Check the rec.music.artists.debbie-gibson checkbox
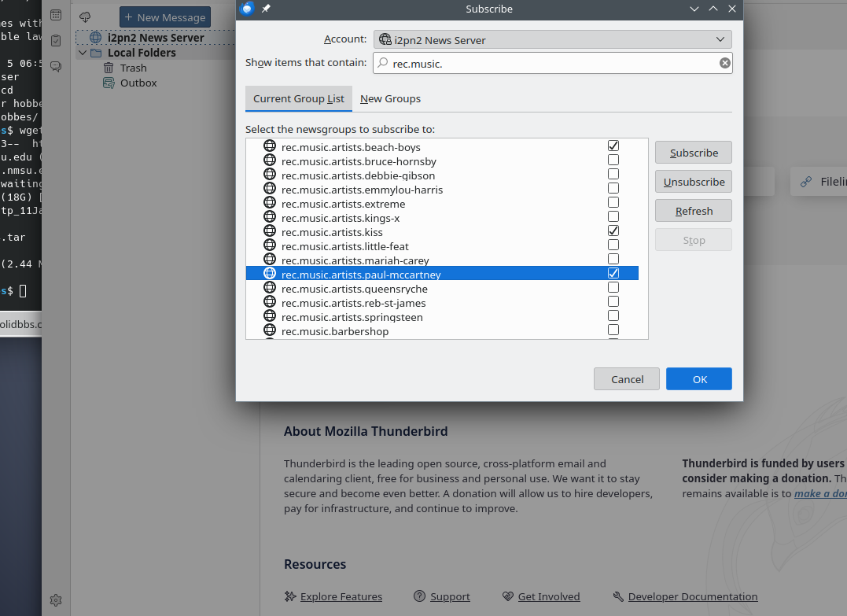This screenshot has width=847, height=616. [613, 174]
